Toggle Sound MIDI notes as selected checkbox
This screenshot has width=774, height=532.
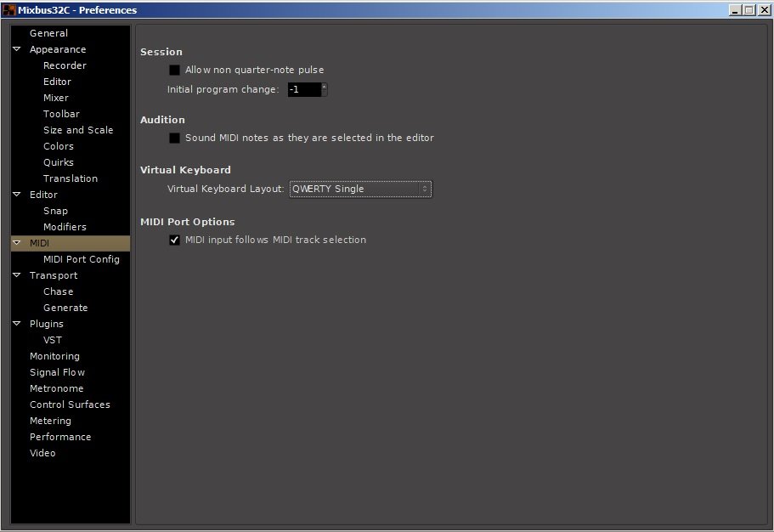click(x=174, y=138)
